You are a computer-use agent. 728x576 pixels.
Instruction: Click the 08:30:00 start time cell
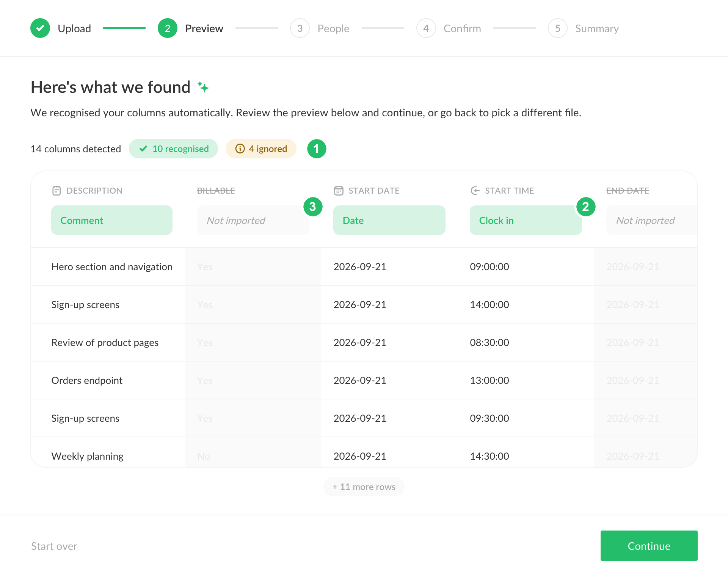click(x=490, y=343)
